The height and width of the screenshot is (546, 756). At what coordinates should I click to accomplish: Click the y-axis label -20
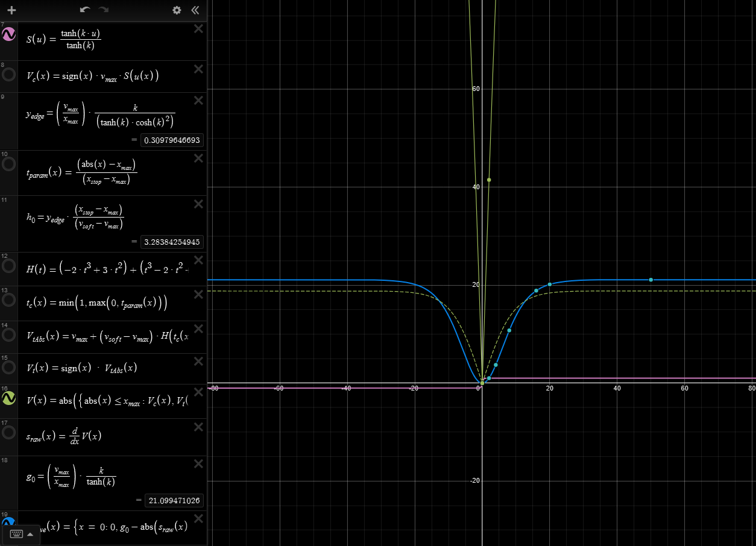click(x=474, y=480)
